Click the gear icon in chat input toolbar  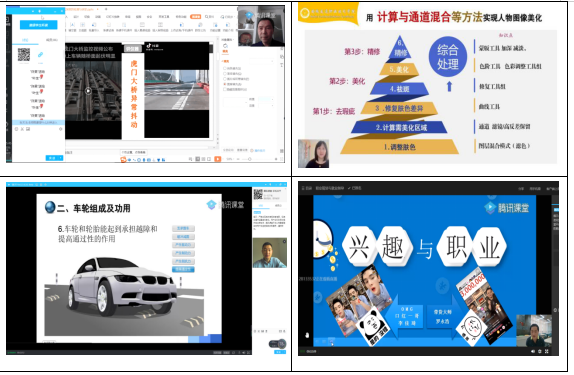60,129
